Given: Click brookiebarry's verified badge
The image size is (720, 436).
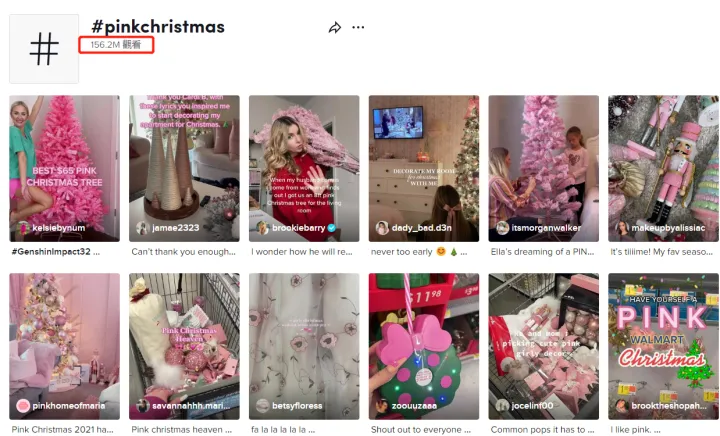Looking at the screenshot, I should pos(332,228).
